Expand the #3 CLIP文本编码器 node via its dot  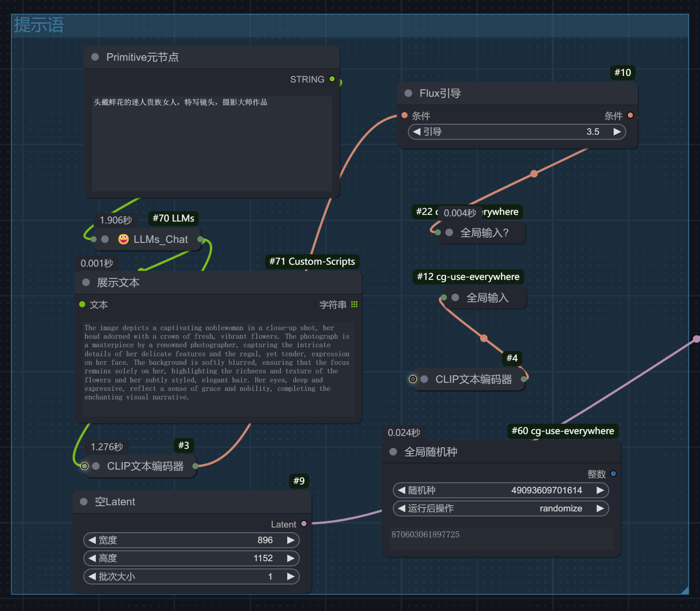point(96,466)
